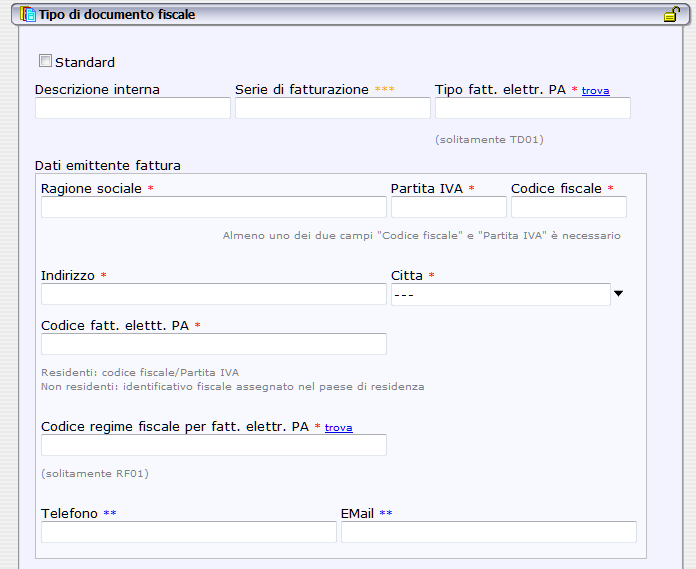
Task: Focus the Partita IVA input box
Action: [x=448, y=207]
